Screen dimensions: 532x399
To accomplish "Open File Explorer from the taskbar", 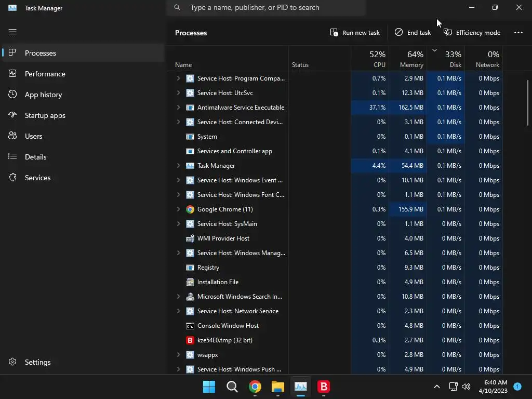I will coord(277,387).
